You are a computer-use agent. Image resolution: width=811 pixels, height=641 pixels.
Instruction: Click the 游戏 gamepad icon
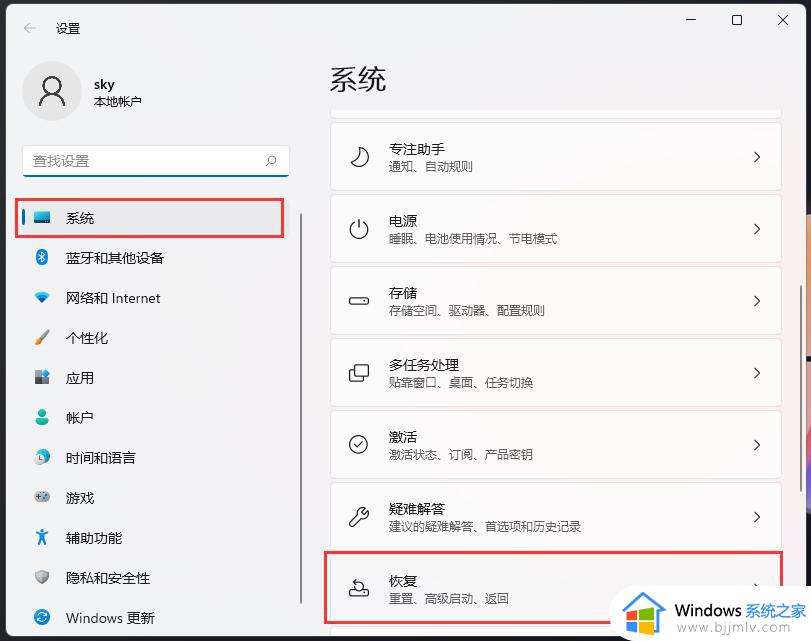42,497
